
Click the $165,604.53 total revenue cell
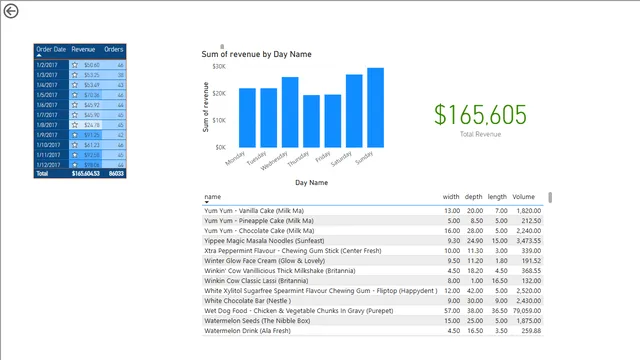86,173
